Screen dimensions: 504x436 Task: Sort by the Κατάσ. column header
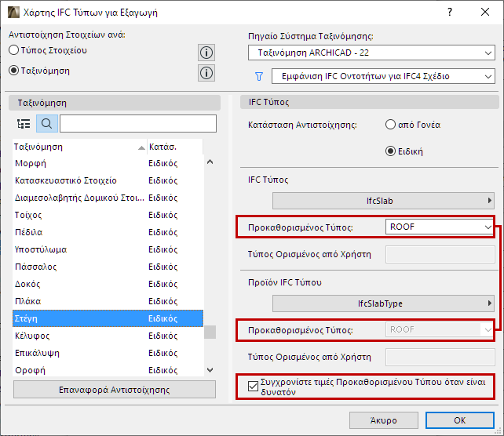click(x=175, y=147)
